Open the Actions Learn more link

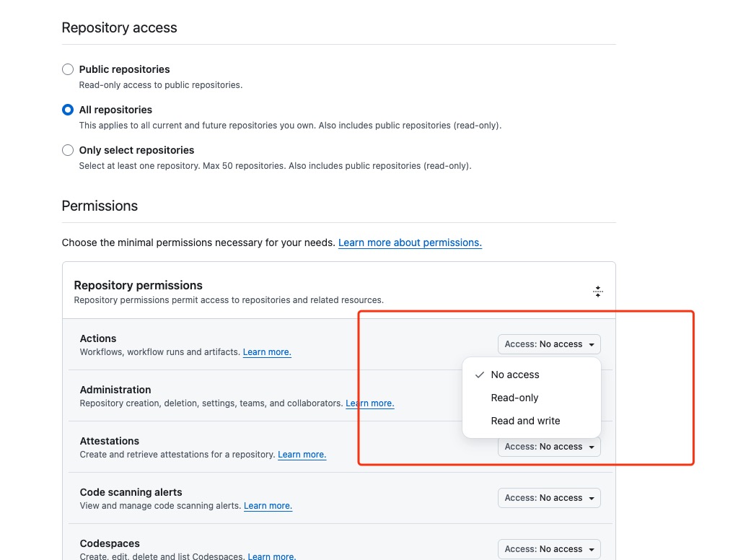(267, 352)
